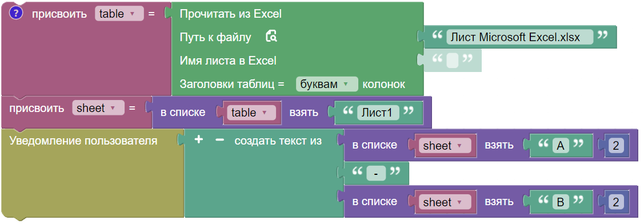Edit the column letter B text field
Screen dimensions: 644x224
pos(561,202)
